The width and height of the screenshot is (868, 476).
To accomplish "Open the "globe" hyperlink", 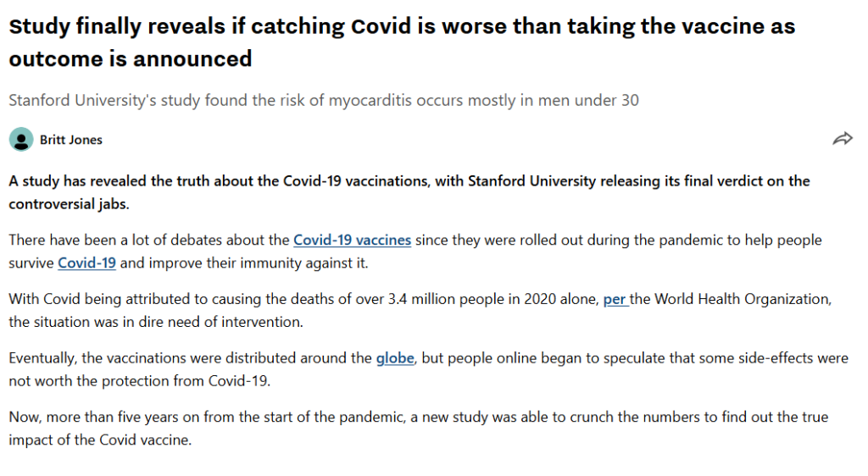I will [x=395, y=358].
